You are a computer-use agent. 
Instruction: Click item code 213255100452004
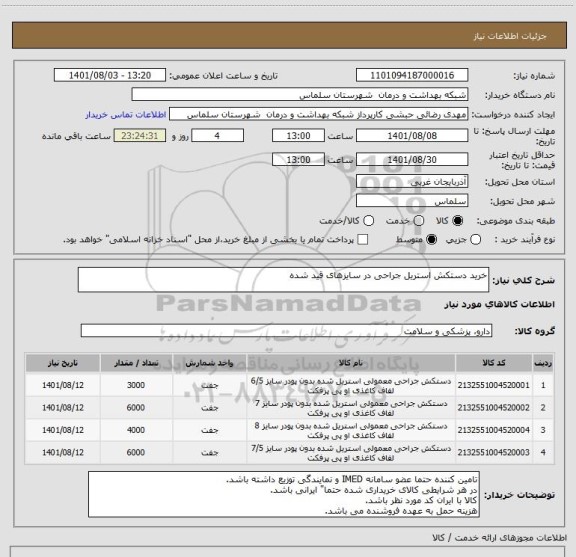click(x=494, y=430)
